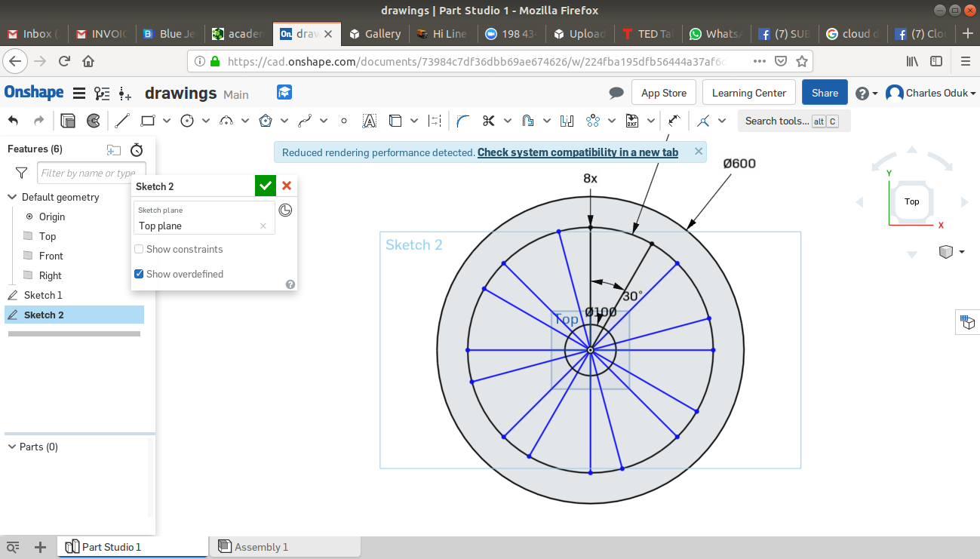The height and width of the screenshot is (559, 980).
Task: Click the Filter by name input field
Action: [x=91, y=174]
